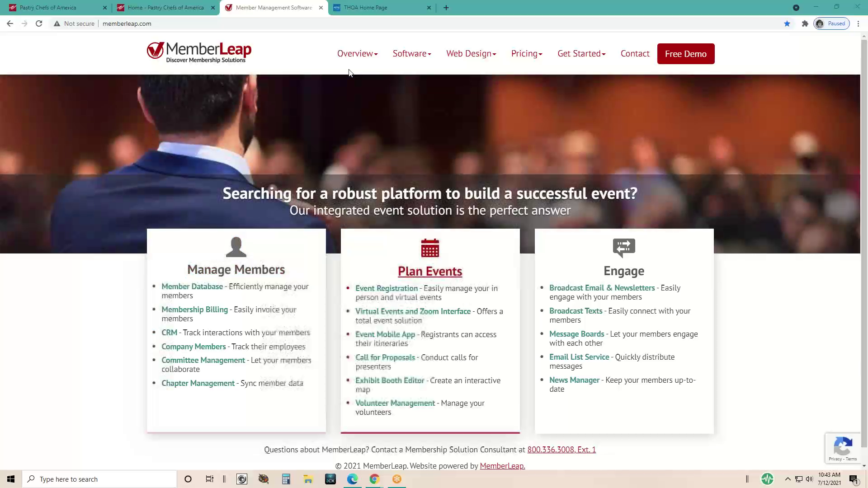The height and width of the screenshot is (488, 868).
Task: Click the MemberLeap logo
Action: point(199,52)
